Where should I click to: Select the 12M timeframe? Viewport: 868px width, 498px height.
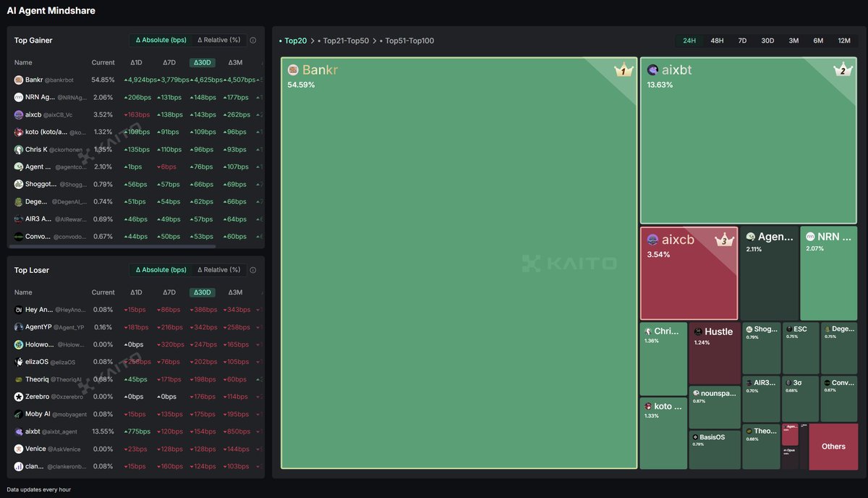[x=844, y=41]
